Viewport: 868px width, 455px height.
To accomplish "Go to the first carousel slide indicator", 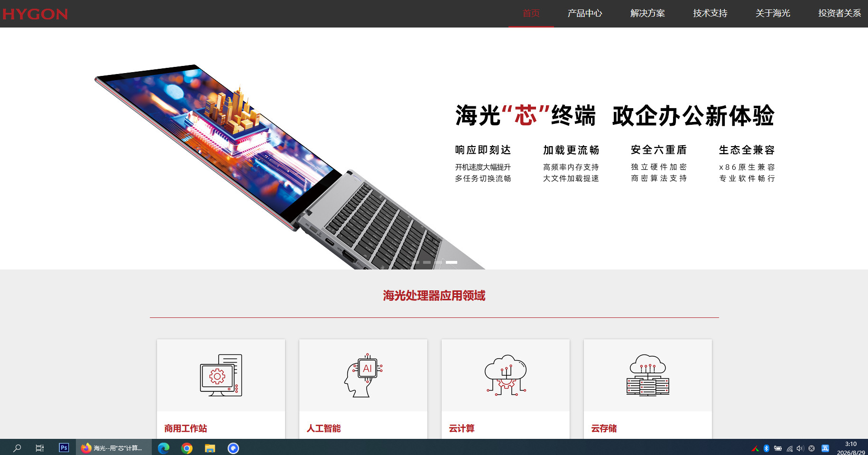I will click(416, 262).
